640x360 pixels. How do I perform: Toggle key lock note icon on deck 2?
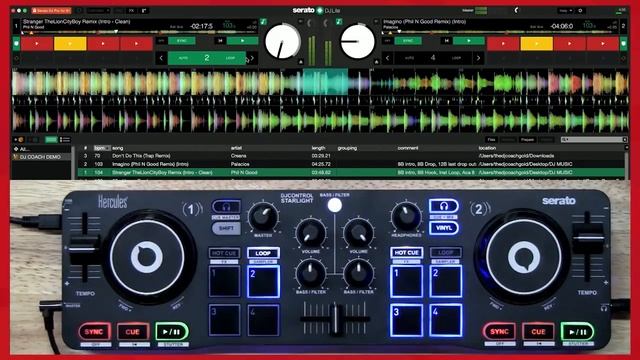(x=339, y=22)
